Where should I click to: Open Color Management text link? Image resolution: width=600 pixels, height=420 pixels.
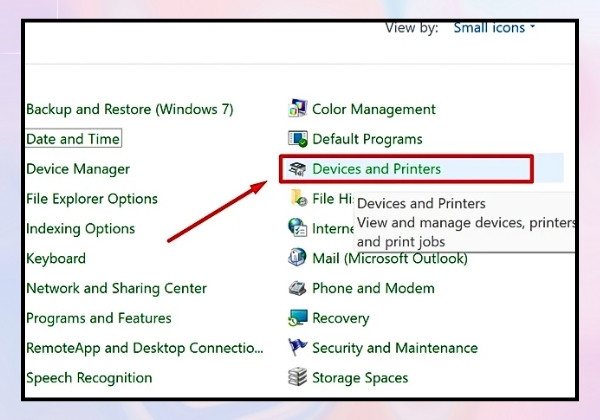coord(374,109)
